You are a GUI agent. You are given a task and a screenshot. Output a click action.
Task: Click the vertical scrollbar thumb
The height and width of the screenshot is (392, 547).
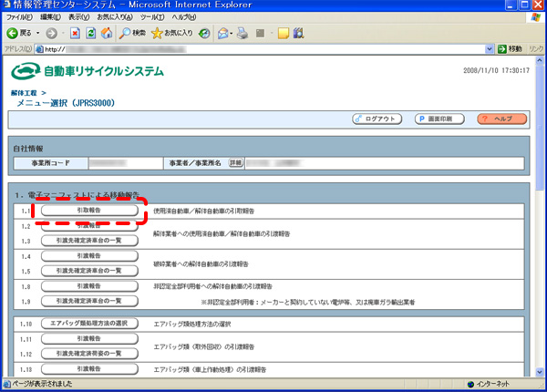pos(540,128)
